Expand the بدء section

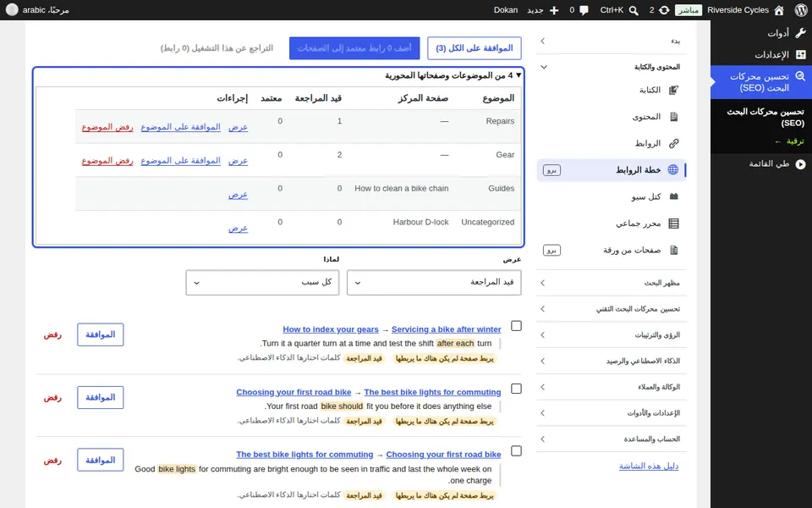[612, 41]
